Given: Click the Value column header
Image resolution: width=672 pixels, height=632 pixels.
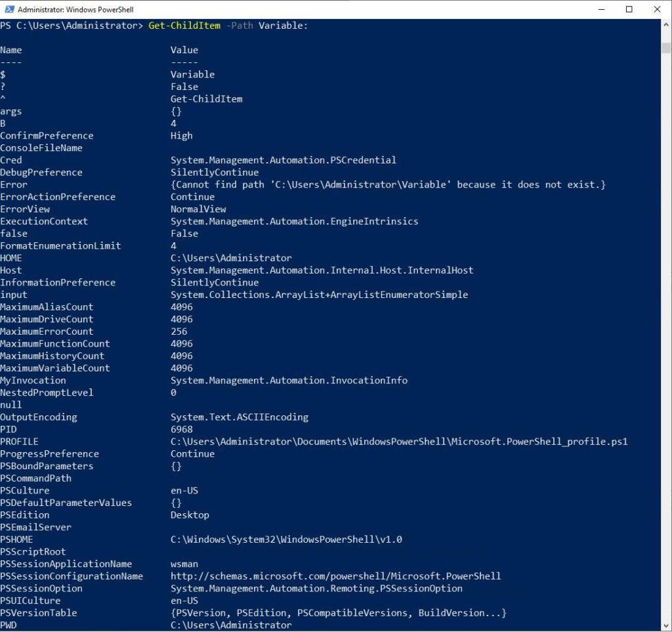Looking at the screenshot, I should pyautogui.click(x=184, y=50).
